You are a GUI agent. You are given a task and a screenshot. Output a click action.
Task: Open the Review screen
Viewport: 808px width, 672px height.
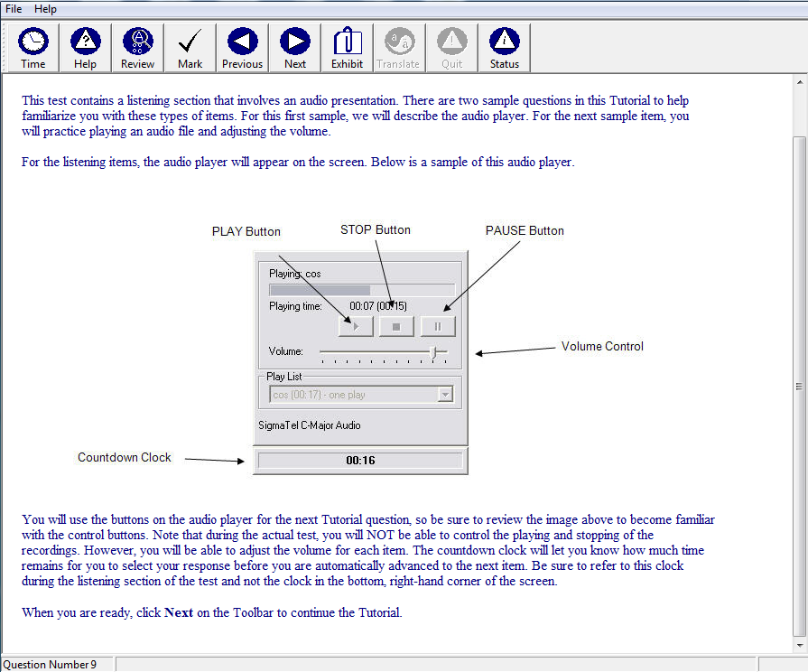(137, 48)
